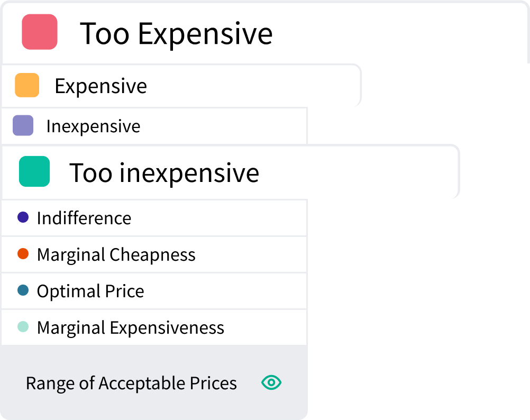The width and height of the screenshot is (530, 420).
Task: Click the teal Optimal Price dot
Action: (x=23, y=290)
